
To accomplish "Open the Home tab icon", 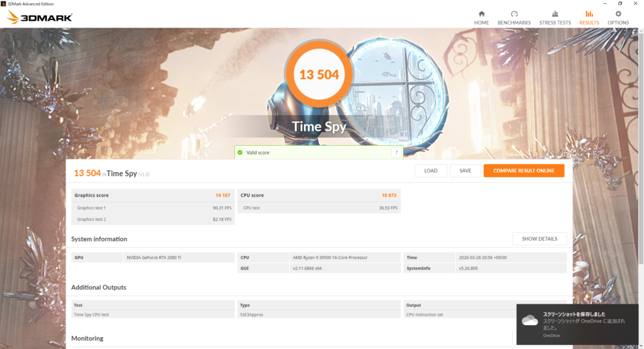I will [x=481, y=14].
